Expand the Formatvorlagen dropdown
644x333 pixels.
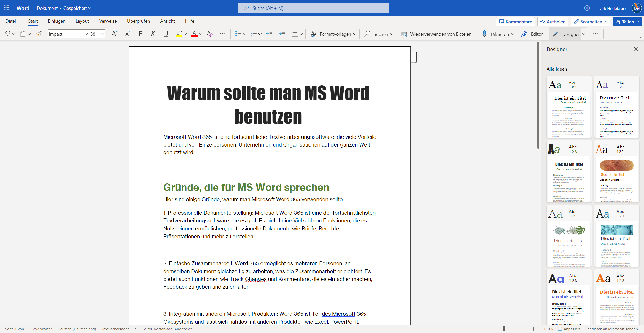tap(355, 34)
